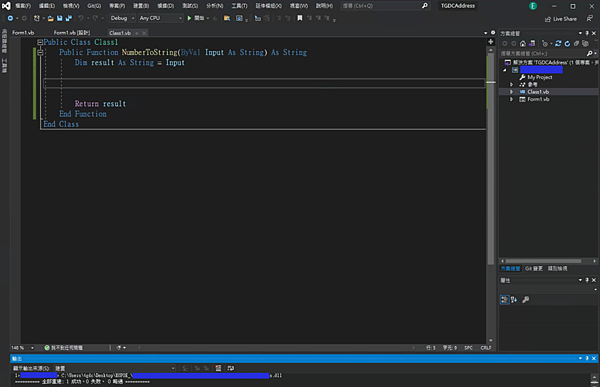
Task: Open the Solution Explorer panel options dropdown arrow
Action: click(x=580, y=33)
